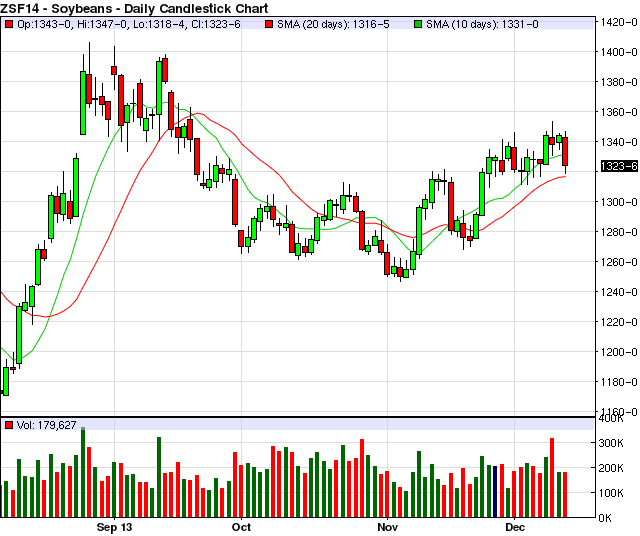Click the highlighted last price tag 1323-6
Image resolution: width=640 pixels, height=536 pixels.
[619, 166]
